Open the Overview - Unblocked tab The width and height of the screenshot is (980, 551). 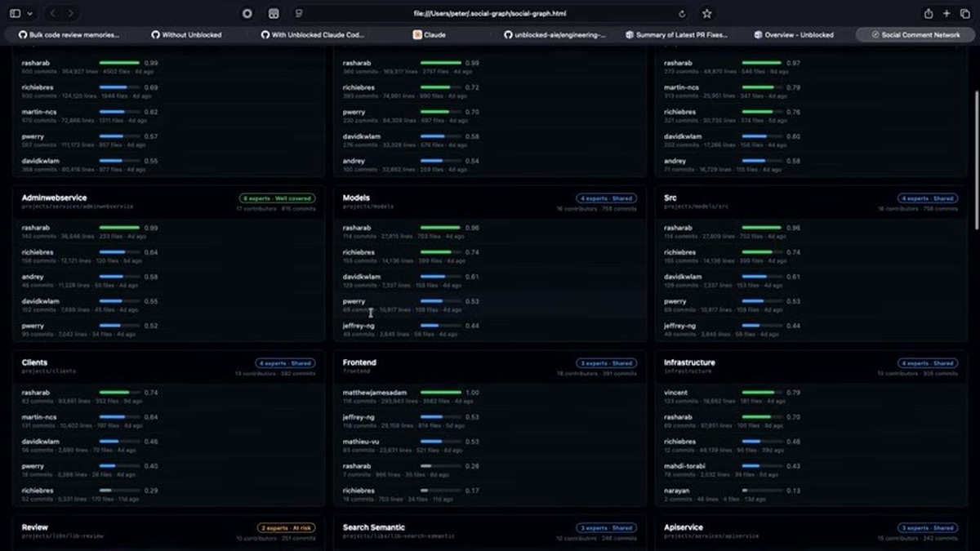795,35
